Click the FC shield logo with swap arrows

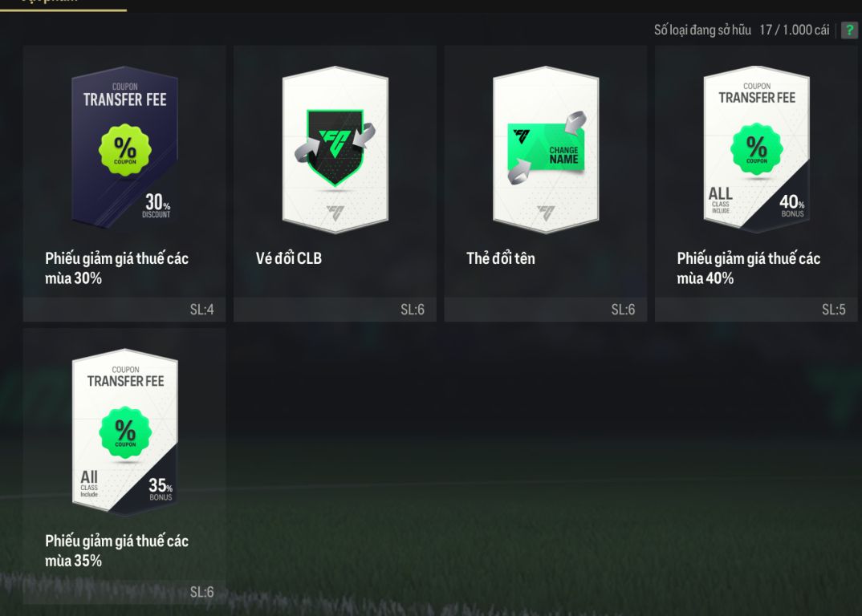pyautogui.click(x=335, y=148)
